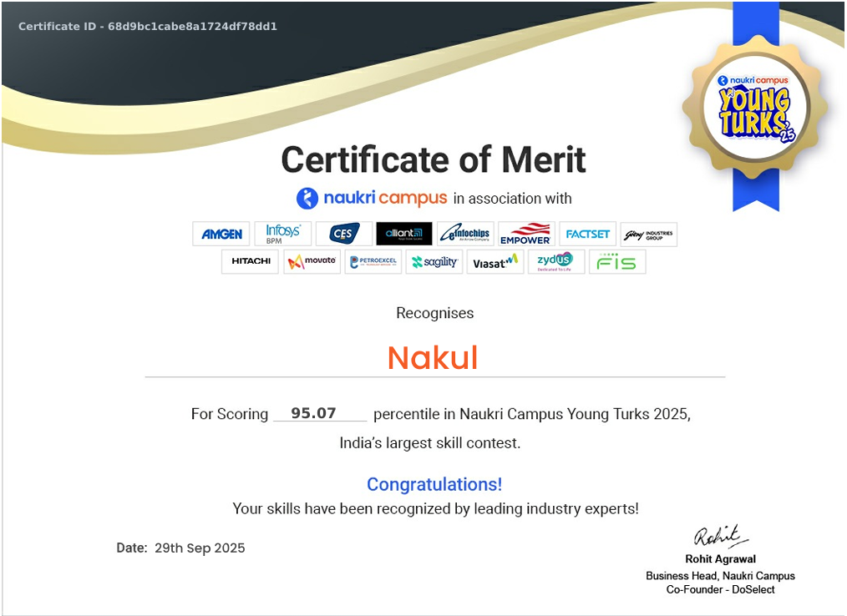The image size is (847, 616).
Task: Select the sagility logo
Action: tap(434, 261)
